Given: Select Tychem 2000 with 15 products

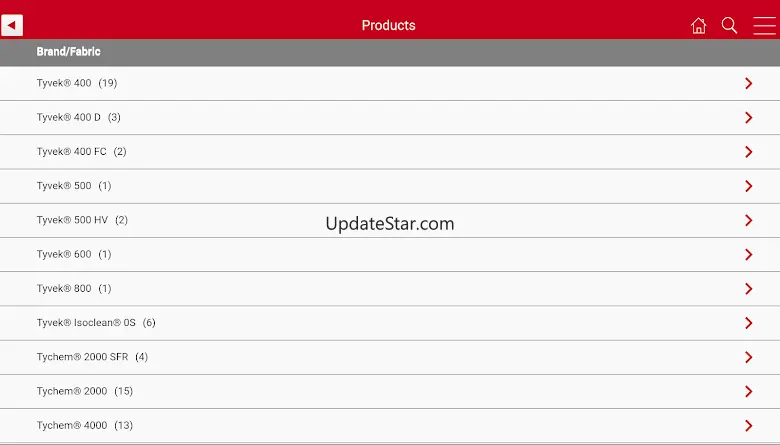Looking at the screenshot, I should [x=390, y=392].
